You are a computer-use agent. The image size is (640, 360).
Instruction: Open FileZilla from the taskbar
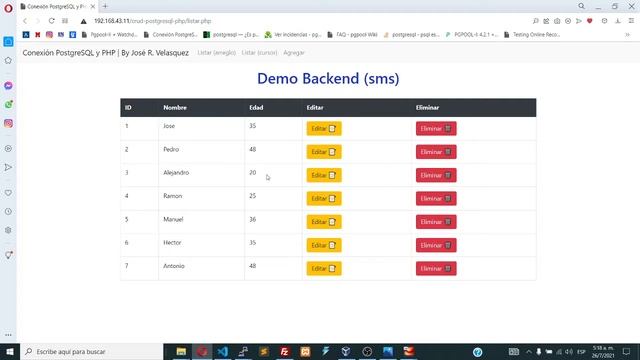coord(284,351)
